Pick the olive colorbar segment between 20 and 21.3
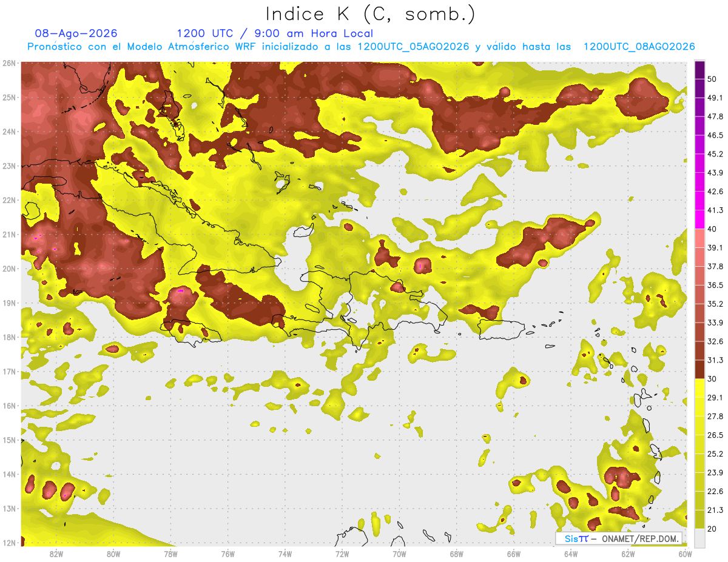 (x=700, y=519)
